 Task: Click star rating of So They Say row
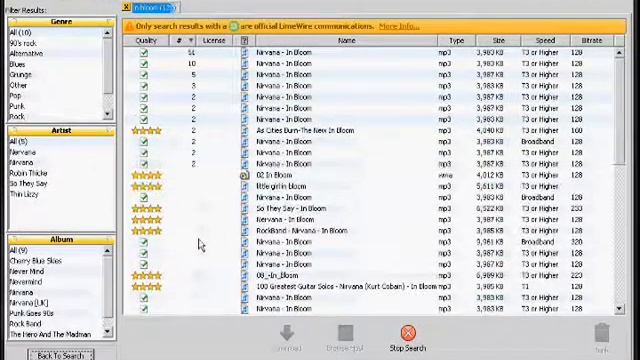147,209
